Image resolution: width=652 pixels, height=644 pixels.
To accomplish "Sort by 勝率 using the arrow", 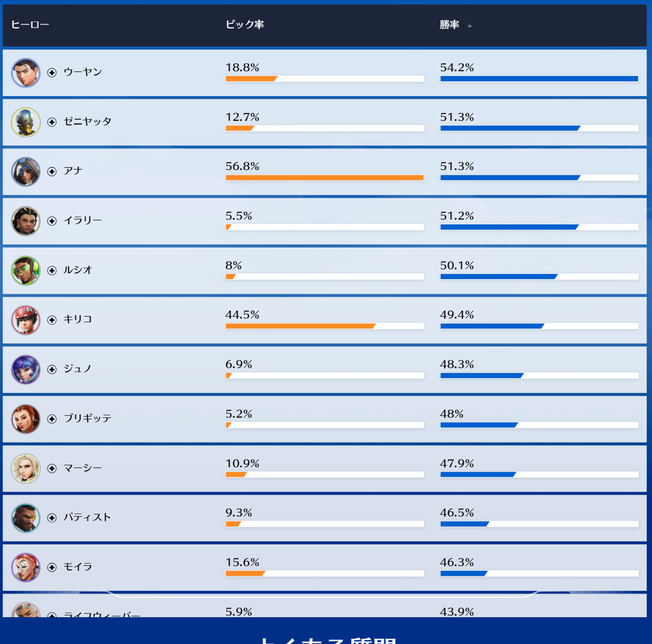I will (x=470, y=25).
